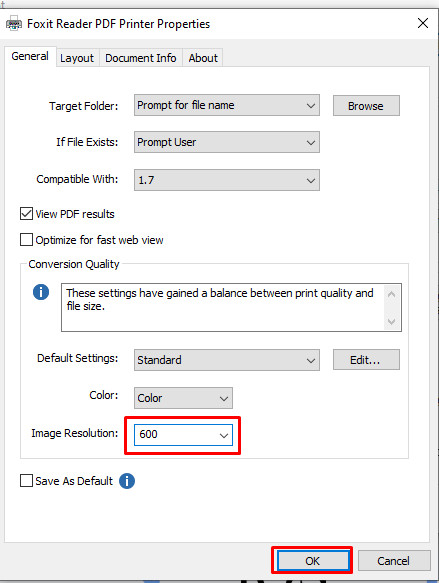Open the Target Folder dropdown
Viewport: 439px width, 583px height.
click(227, 105)
